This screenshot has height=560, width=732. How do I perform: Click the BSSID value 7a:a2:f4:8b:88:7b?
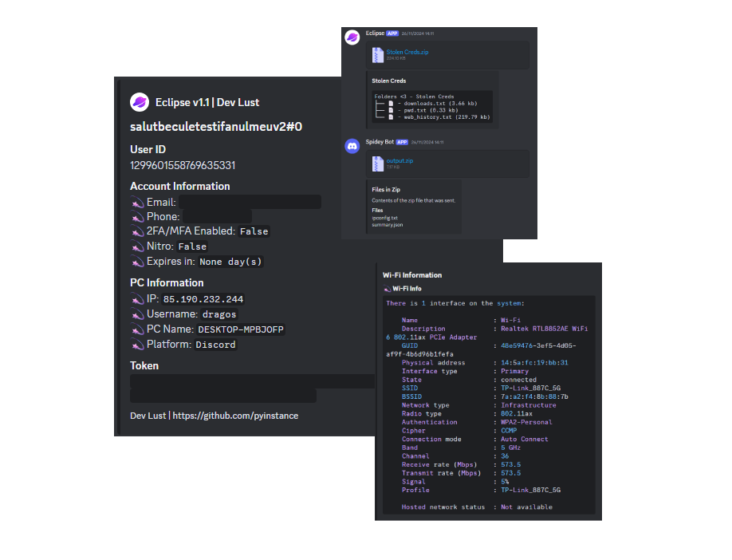534,396
